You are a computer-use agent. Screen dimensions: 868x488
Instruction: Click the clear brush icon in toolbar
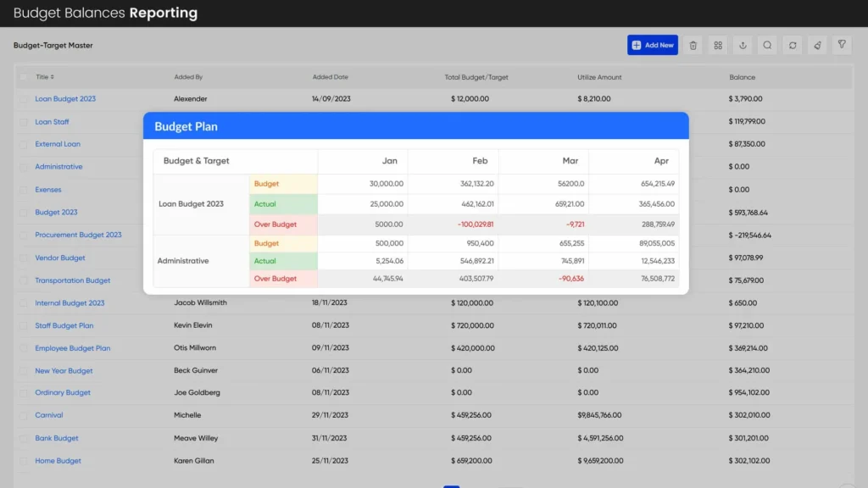817,45
